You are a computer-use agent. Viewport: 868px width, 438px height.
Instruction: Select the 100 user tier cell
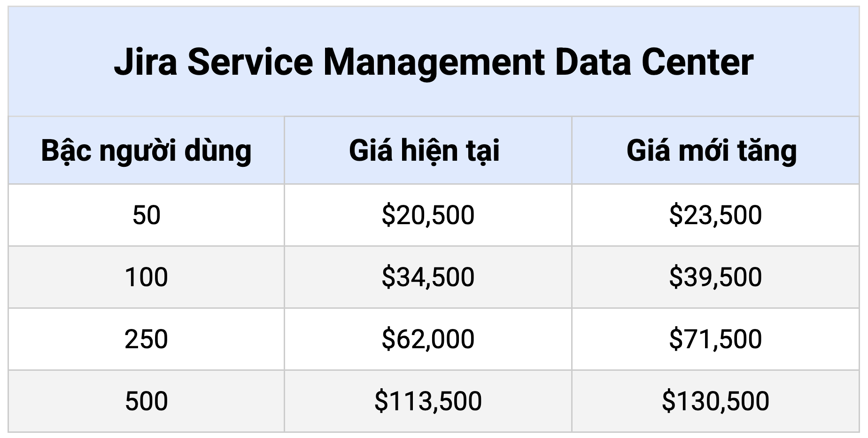[146, 277]
